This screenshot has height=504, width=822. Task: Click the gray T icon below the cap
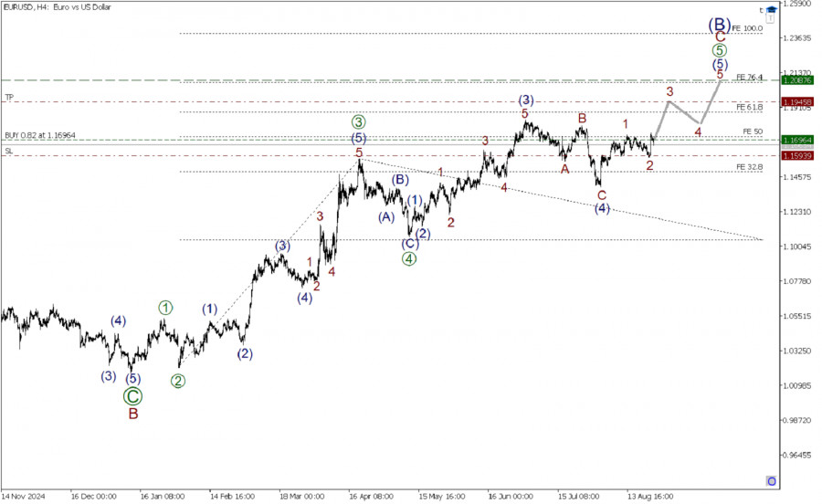point(770,18)
